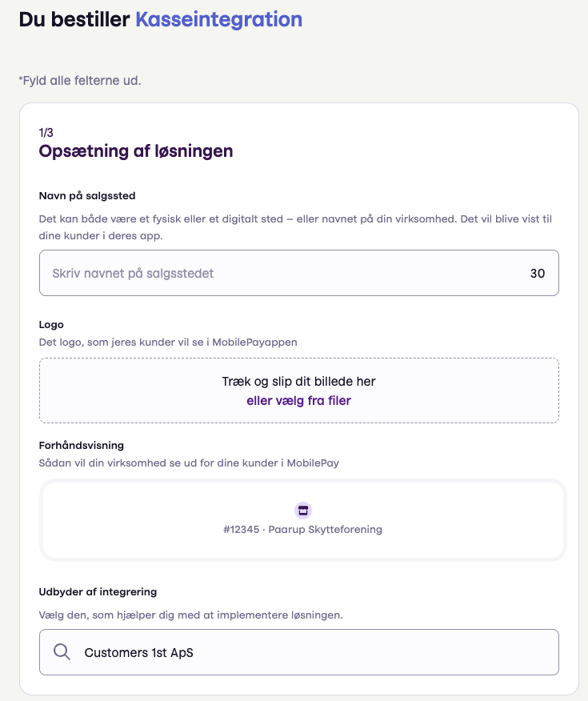Click the '#12345 · Paarup Skytteforening' preview text
Viewport: 588px width, 701px height.
[303, 529]
